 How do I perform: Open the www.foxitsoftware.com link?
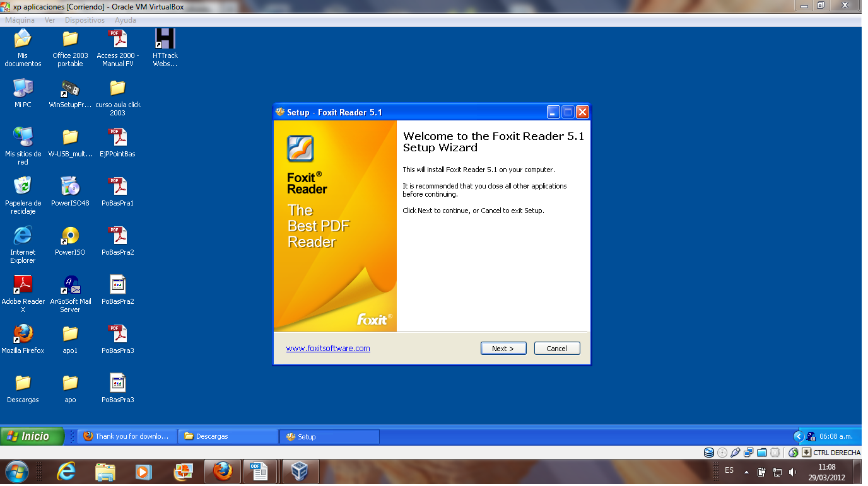point(328,348)
